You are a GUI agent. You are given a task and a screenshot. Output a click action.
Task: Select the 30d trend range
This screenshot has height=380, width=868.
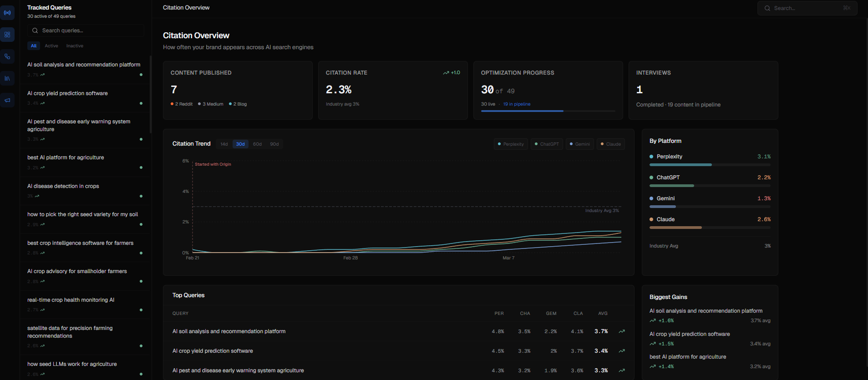click(240, 144)
